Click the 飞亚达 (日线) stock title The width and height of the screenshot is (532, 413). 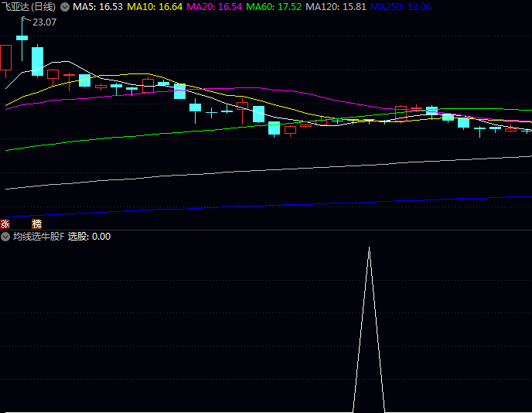tap(29, 6)
